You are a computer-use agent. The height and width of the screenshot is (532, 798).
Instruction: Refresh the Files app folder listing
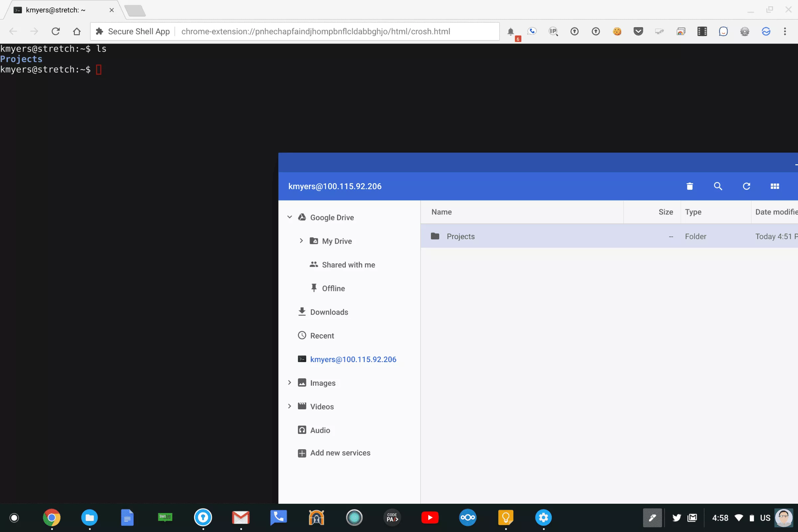pyautogui.click(x=746, y=186)
